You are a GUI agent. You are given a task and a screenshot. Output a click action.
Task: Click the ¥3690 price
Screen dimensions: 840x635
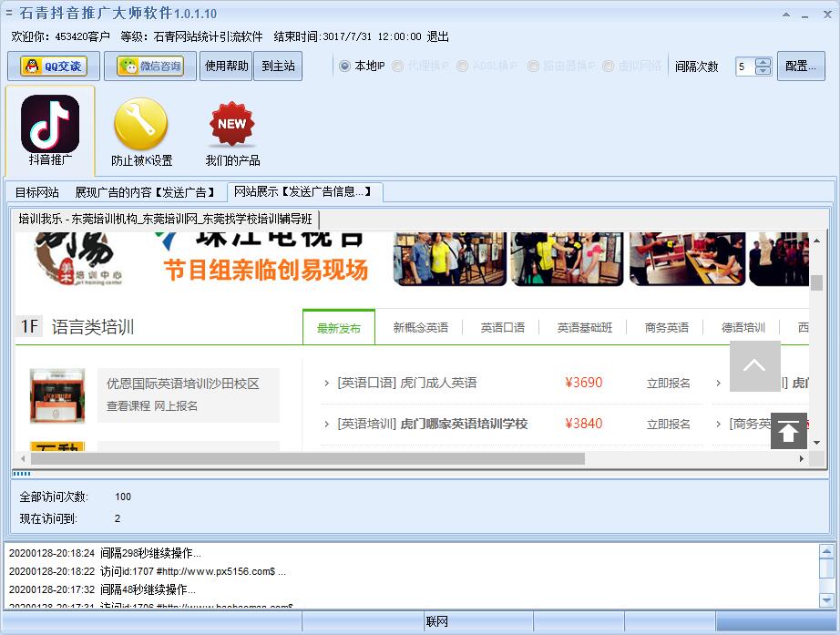tap(584, 383)
